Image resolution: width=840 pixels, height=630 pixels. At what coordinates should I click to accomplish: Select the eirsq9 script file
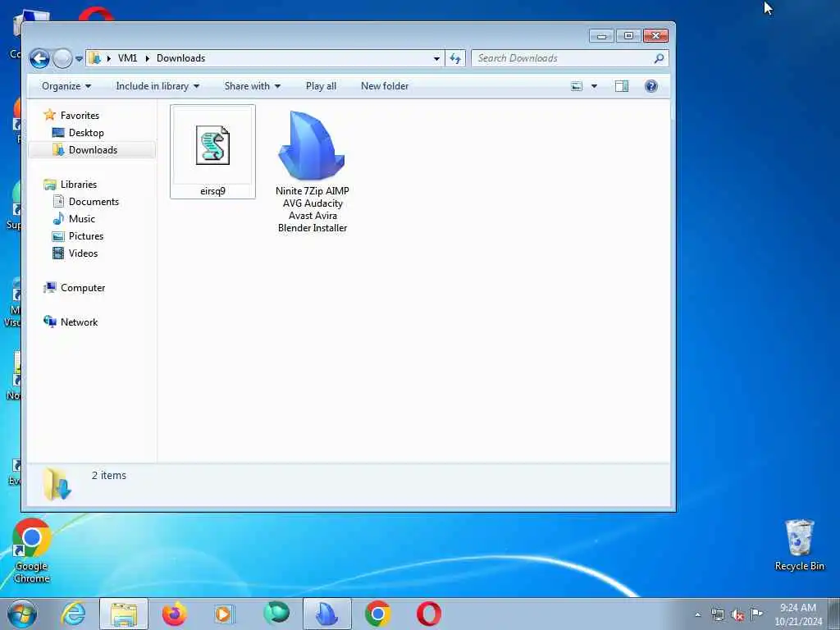pos(212,152)
